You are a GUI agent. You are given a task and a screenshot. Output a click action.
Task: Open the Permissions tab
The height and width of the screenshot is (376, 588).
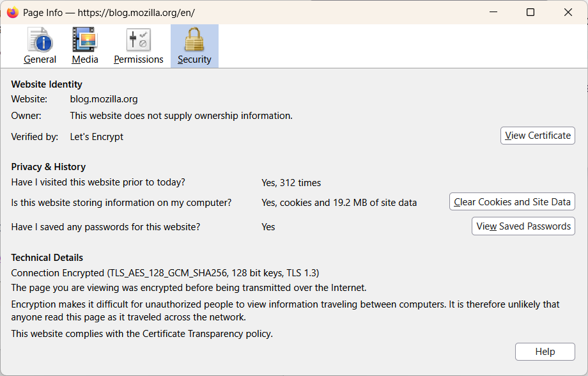[139, 46]
